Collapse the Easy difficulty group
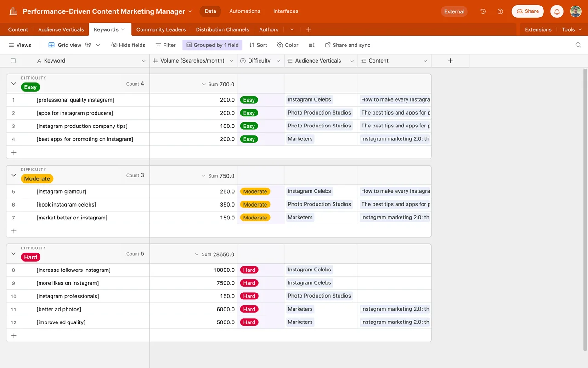Image resolution: width=588 pixels, height=368 pixels. click(14, 84)
